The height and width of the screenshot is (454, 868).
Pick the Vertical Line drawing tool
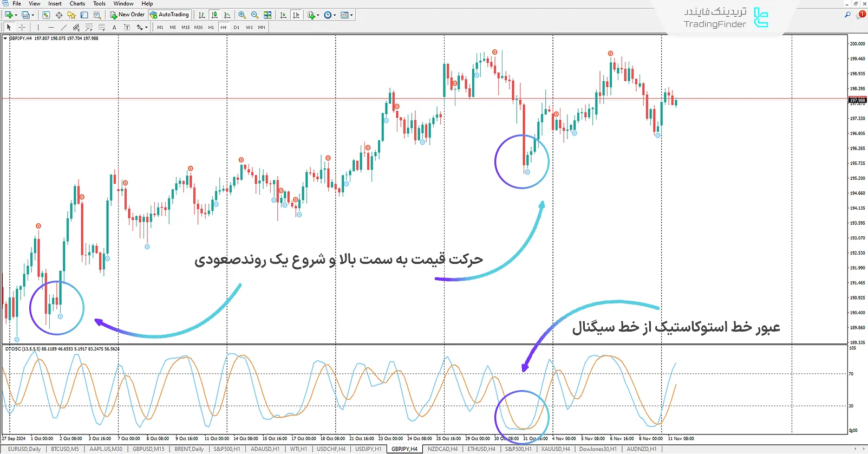tap(38, 27)
